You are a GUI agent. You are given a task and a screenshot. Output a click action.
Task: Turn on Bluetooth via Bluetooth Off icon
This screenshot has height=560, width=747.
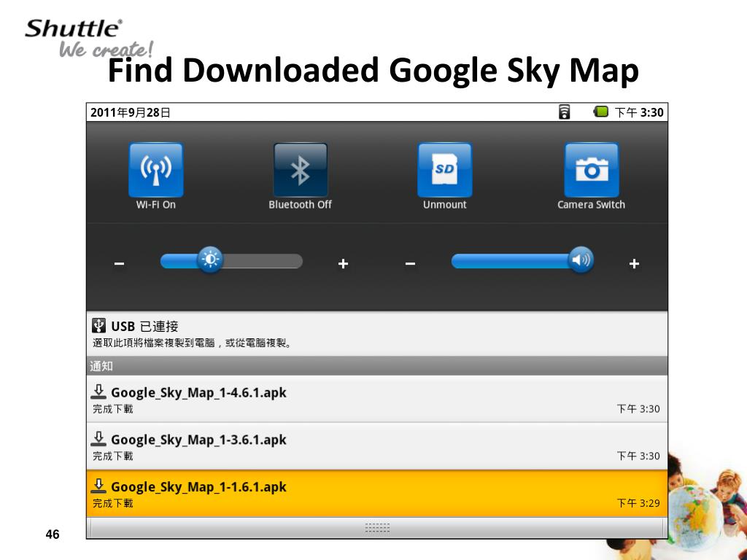(x=300, y=170)
